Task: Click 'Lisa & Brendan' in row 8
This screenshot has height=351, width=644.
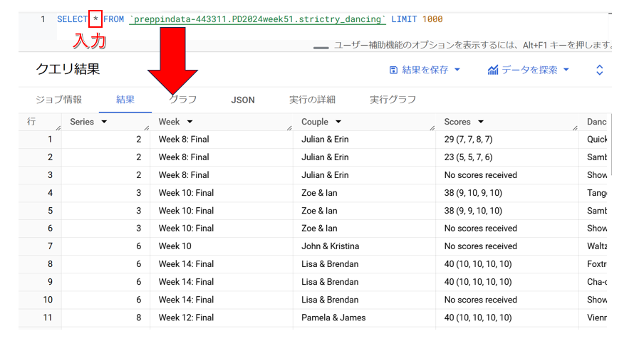Action: [x=330, y=264]
